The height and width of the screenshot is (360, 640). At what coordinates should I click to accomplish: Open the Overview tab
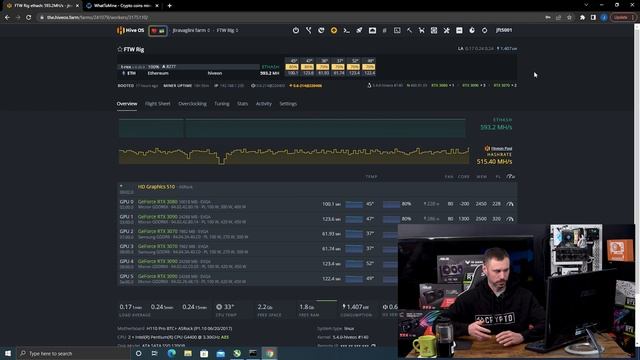pos(127,104)
